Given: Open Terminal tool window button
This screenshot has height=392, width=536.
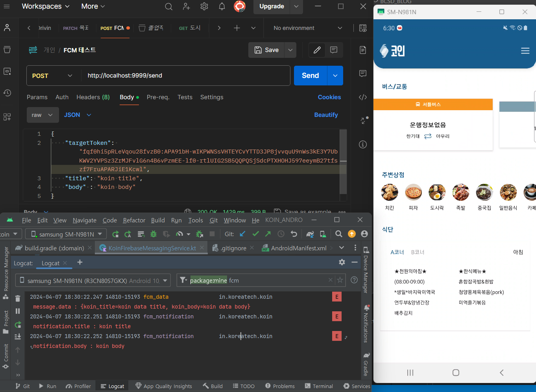Looking at the screenshot, I should (319, 386).
